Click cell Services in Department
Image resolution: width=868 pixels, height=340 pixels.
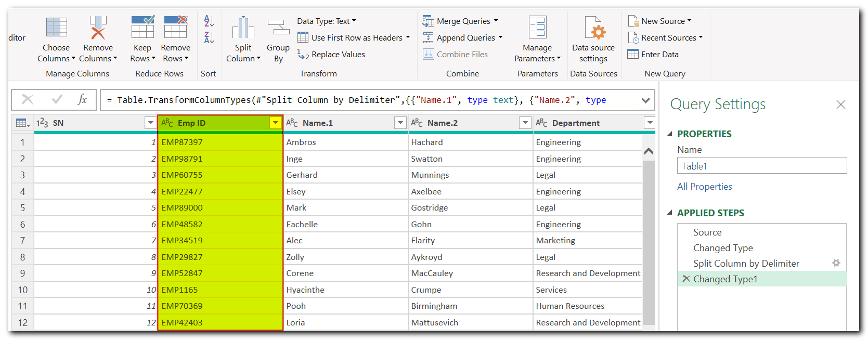(588, 290)
